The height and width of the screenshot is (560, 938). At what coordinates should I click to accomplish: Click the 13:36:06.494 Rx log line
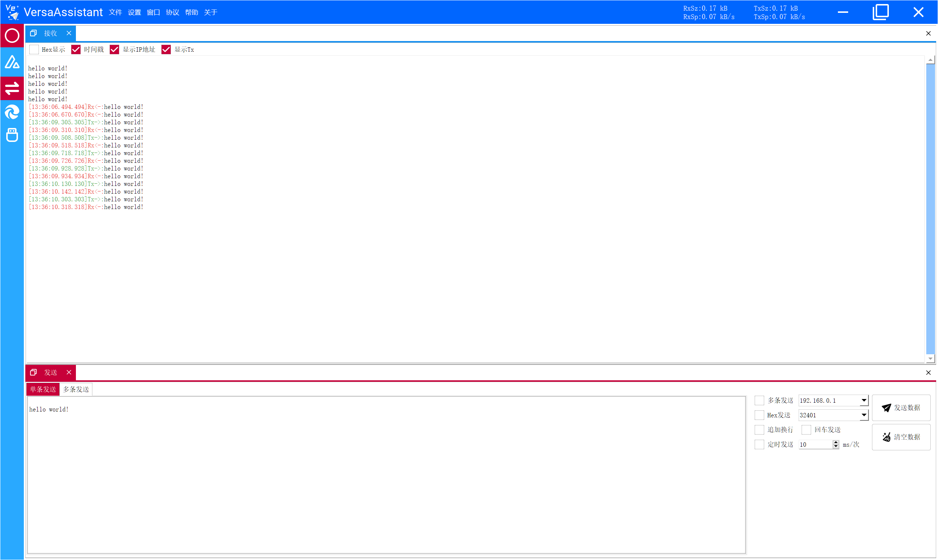(86, 107)
